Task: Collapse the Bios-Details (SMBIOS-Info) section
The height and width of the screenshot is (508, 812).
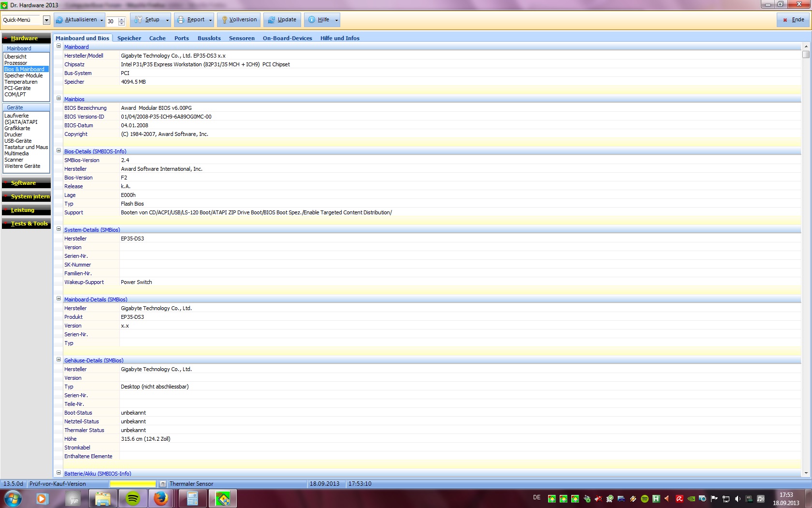Action: tap(58, 151)
